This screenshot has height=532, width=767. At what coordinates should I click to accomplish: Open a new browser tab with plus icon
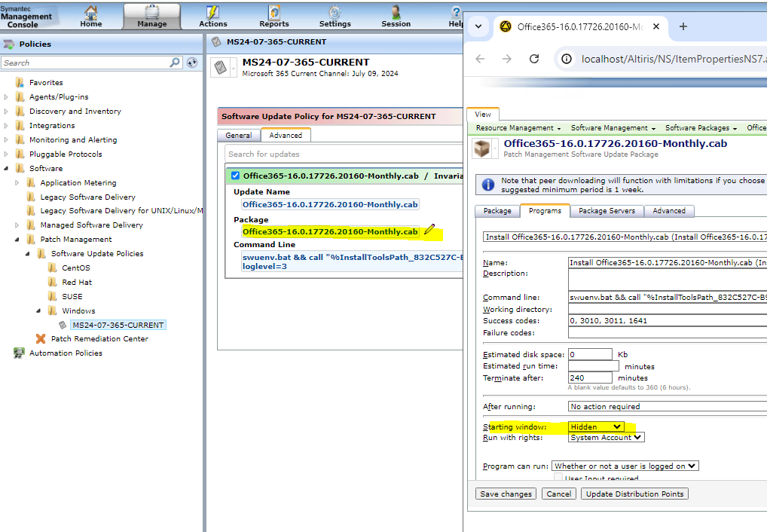pos(683,26)
